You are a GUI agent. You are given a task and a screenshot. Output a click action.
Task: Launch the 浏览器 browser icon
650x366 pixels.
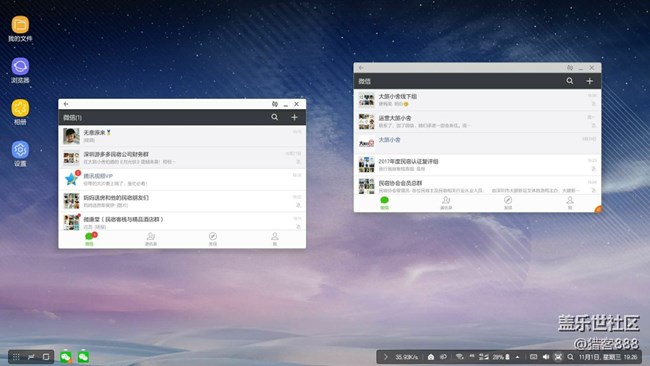pos(20,70)
